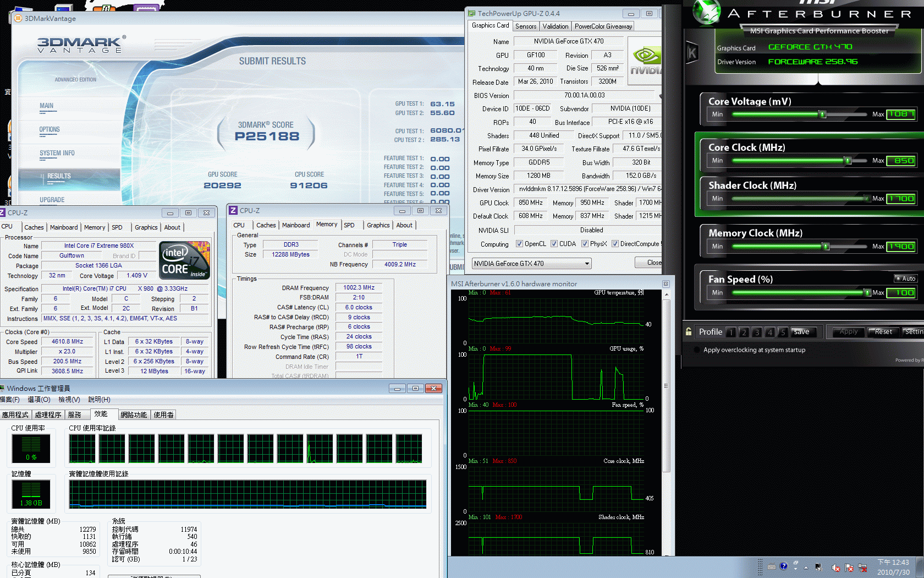This screenshot has height=578, width=924.
Task: Click the Afterburner profile lock icon
Action: pyautogui.click(x=689, y=331)
